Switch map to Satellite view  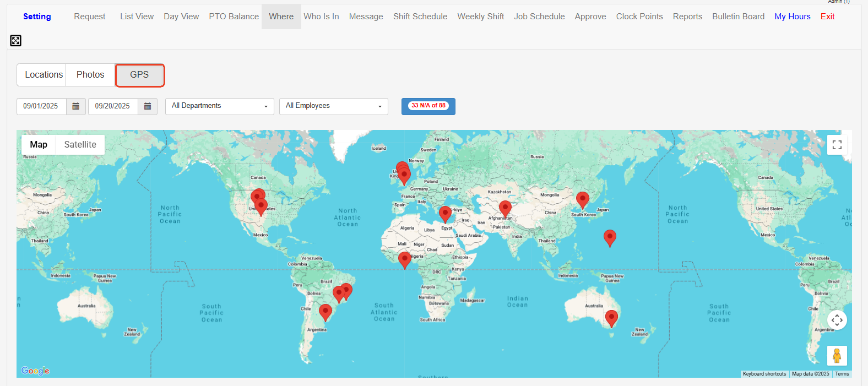tap(80, 145)
